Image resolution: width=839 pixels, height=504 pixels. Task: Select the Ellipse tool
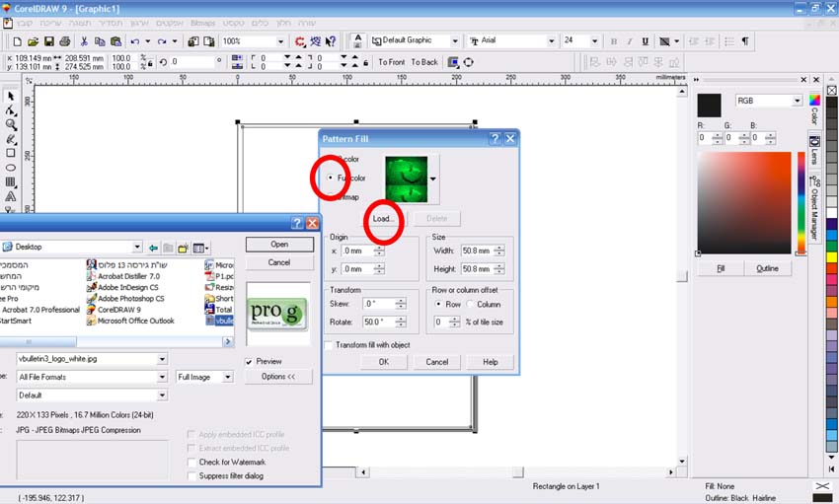(x=11, y=168)
